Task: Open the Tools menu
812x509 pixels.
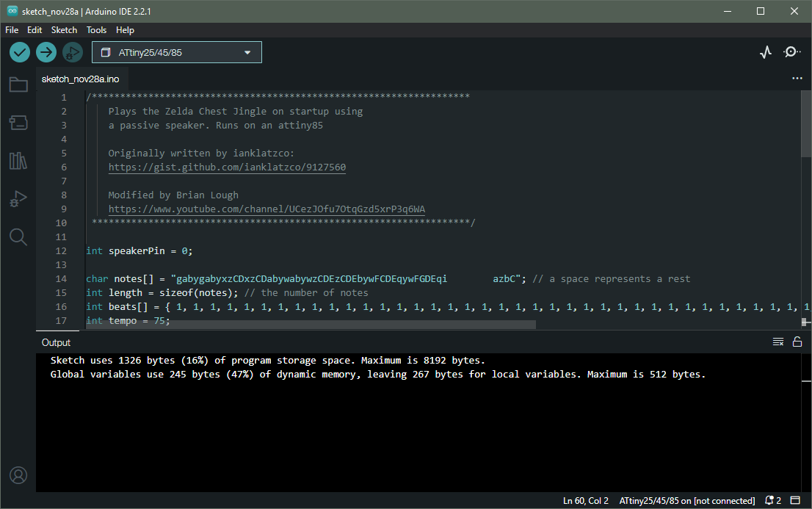Action: (96, 30)
